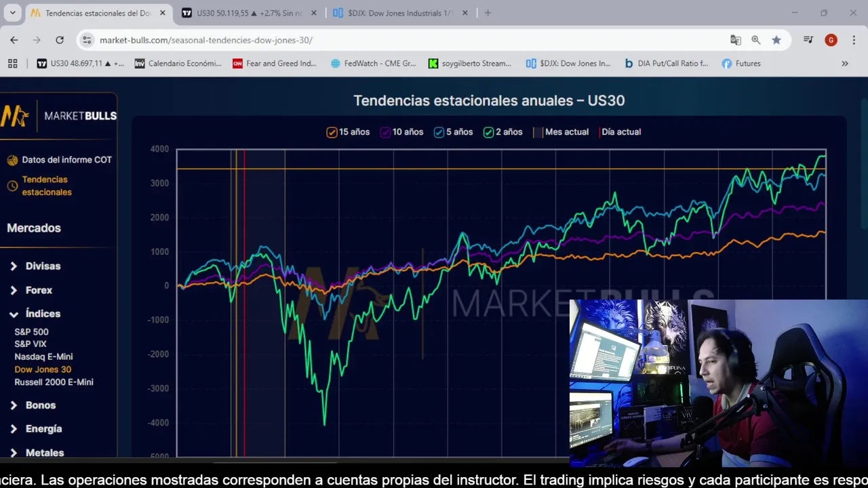868x488 pixels.
Task: Open DIA Put/Call Ratio bookmark
Action: 666,63
